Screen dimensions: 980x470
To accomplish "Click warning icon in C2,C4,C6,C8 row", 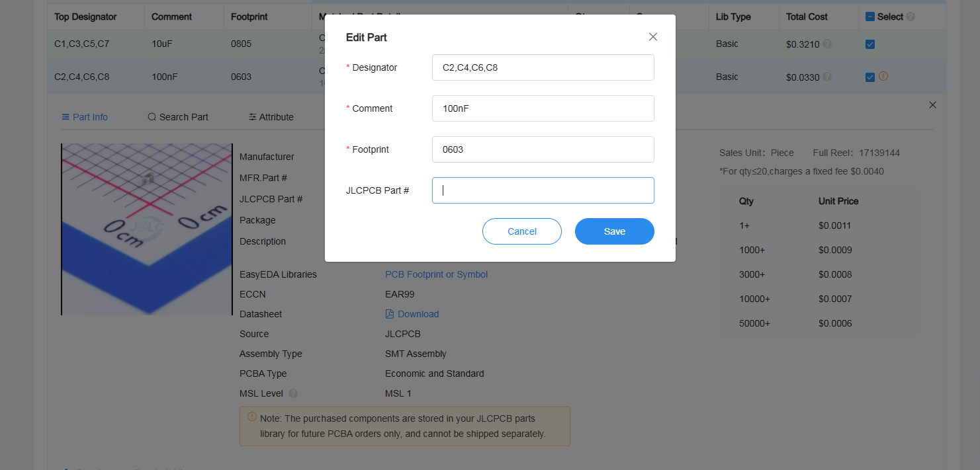I will click(883, 76).
